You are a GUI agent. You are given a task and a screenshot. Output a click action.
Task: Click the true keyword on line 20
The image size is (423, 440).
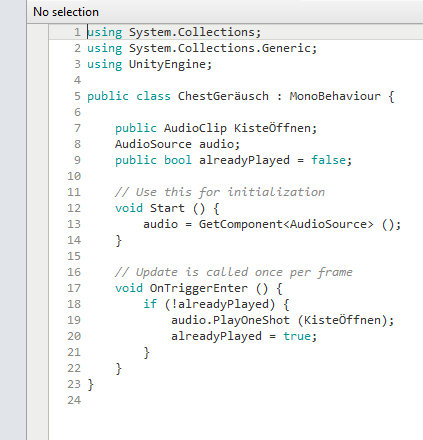[x=297, y=336]
